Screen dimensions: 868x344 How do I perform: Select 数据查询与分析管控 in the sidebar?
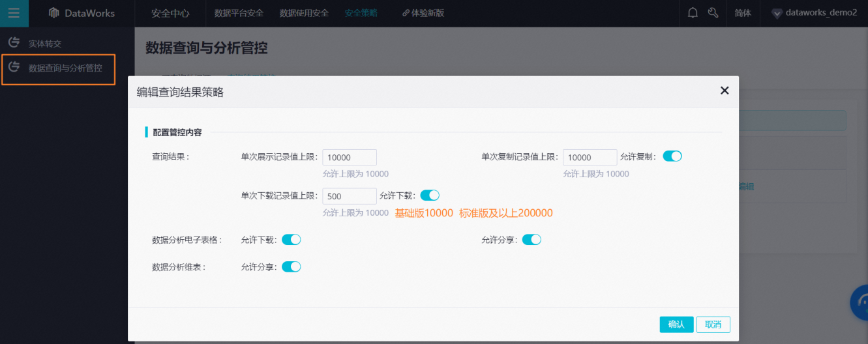65,67
